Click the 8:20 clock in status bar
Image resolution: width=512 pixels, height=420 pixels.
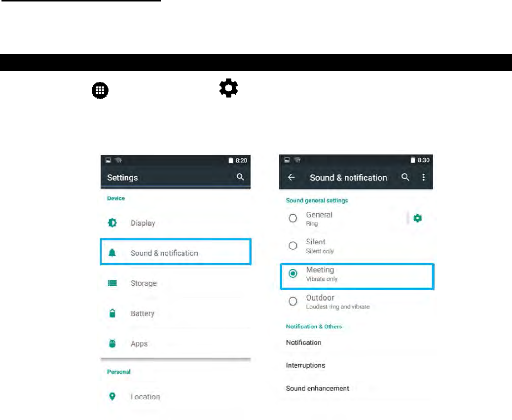pos(241,160)
